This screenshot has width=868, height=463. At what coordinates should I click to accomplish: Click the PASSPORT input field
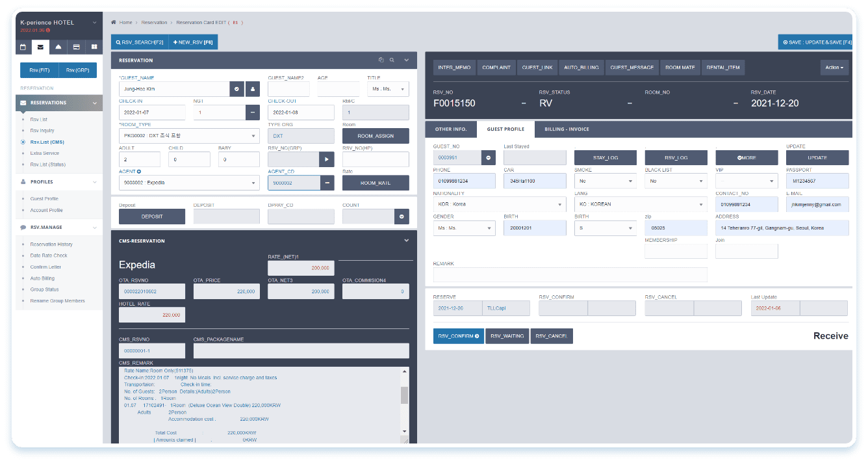(817, 181)
